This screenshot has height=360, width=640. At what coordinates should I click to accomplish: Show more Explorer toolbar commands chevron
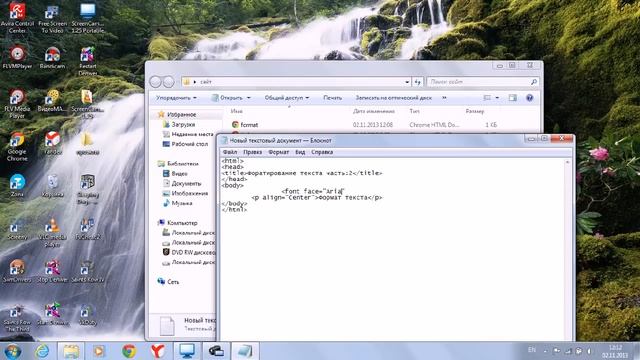click(x=444, y=98)
